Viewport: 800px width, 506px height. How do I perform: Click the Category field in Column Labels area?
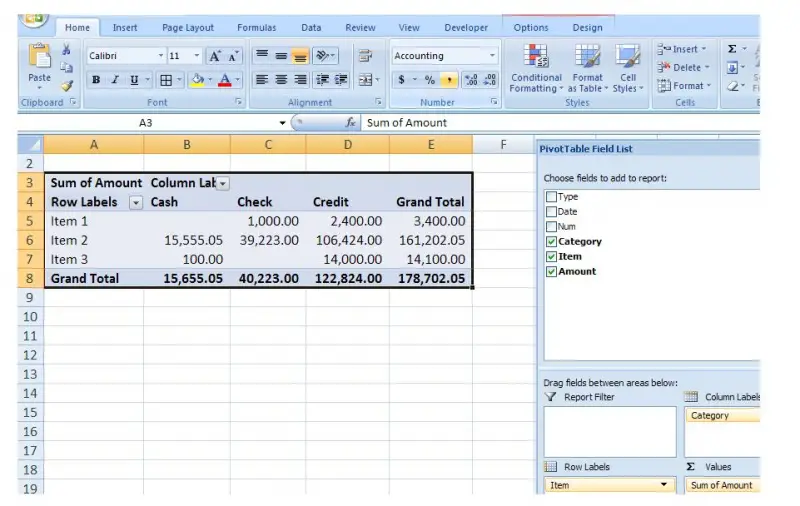(722, 415)
